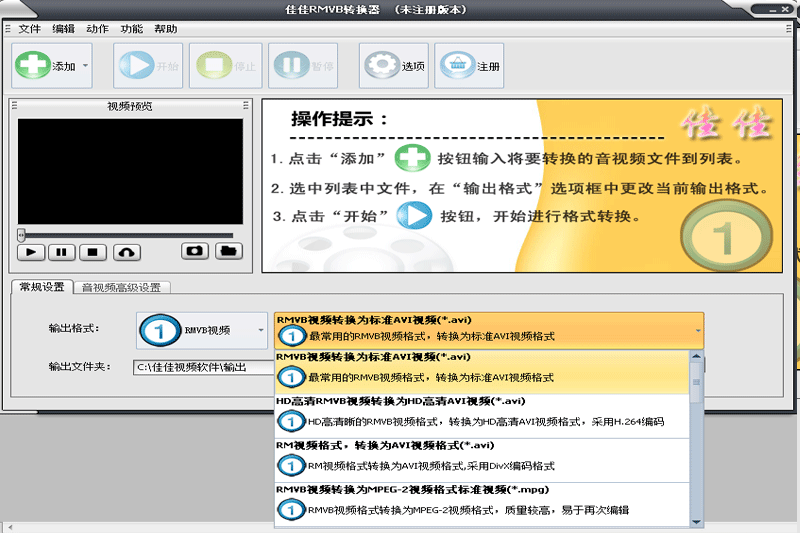
Task: Click the blue play icon in instructions
Action: [x=414, y=215]
